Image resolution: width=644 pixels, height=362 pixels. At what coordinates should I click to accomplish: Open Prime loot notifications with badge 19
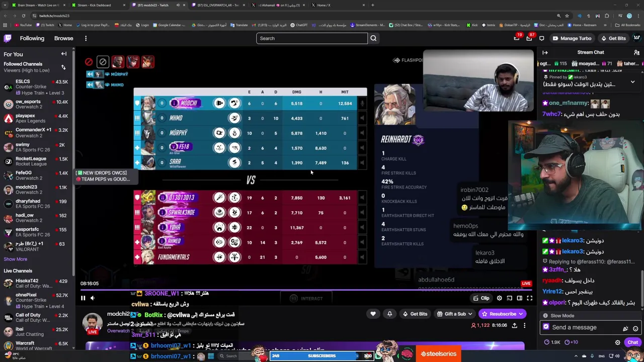[517, 38]
